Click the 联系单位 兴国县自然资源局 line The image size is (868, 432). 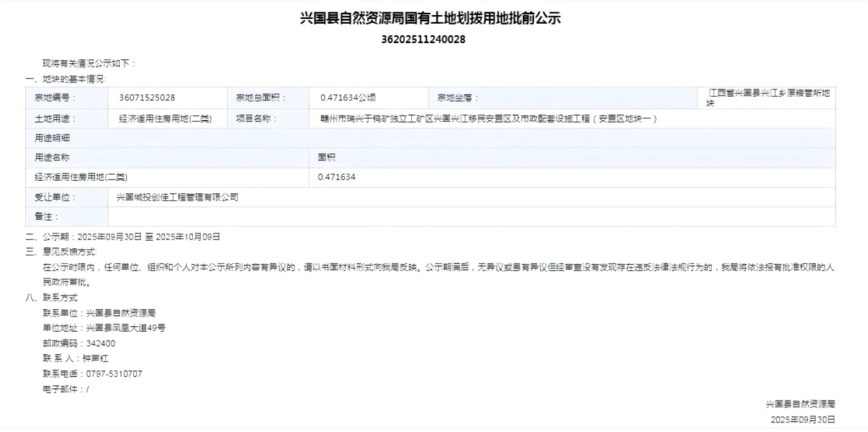pos(100,313)
